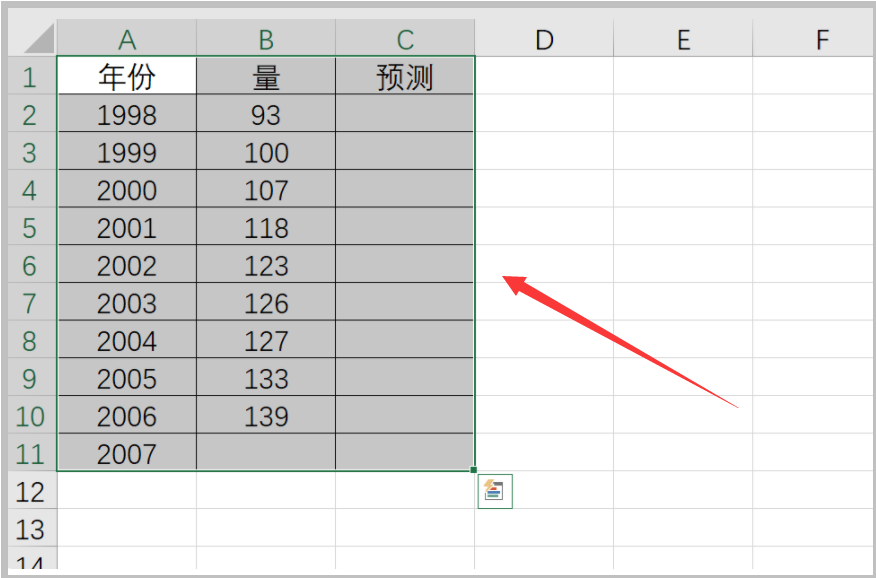The width and height of the screenshot is (876, 578).
Task: Select the cell with value 107
Action: (x=266, y=189)
